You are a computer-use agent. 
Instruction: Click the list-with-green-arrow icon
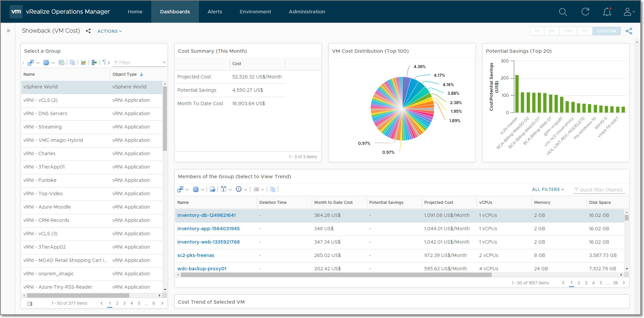coord(94,62)
